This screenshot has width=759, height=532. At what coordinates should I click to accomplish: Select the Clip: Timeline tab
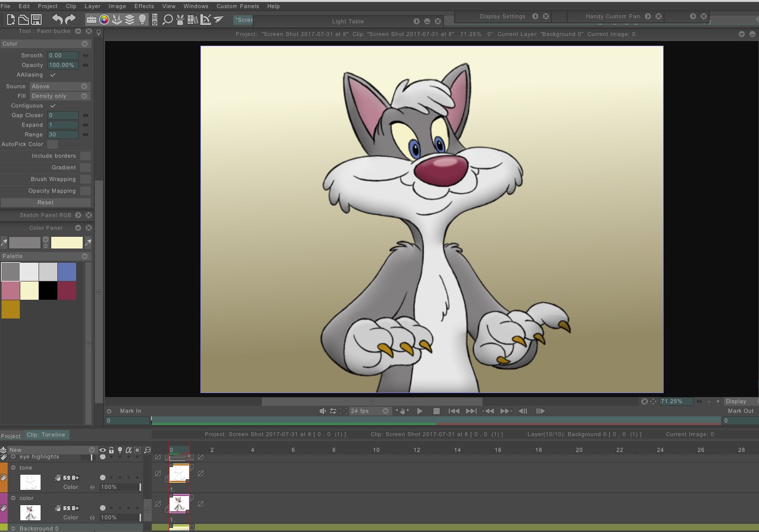[x=46, y=435]
